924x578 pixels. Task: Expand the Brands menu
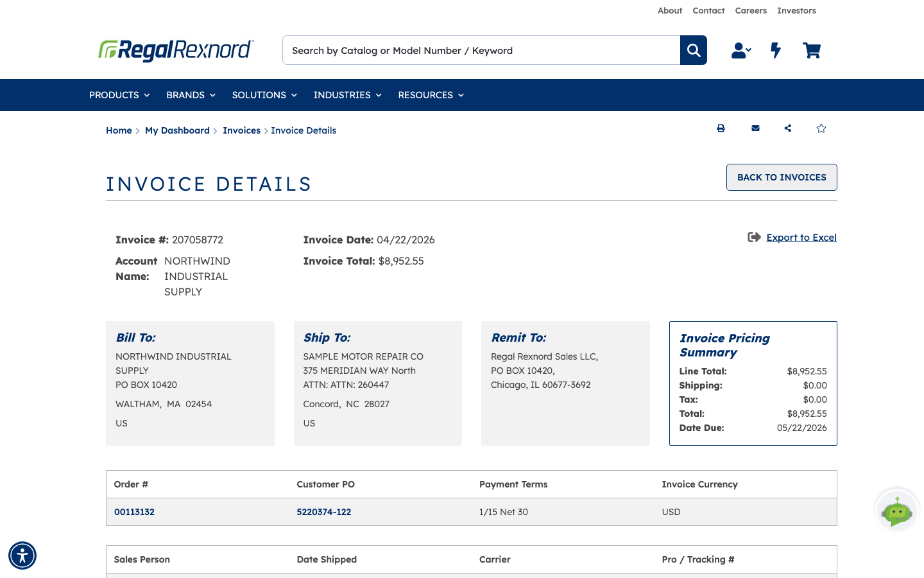[x=191, y=95]
